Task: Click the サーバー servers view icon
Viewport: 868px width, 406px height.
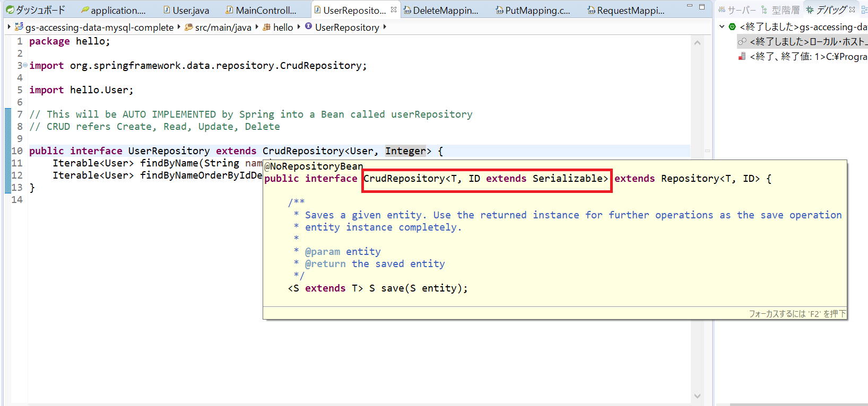Action: click(722, 10)
